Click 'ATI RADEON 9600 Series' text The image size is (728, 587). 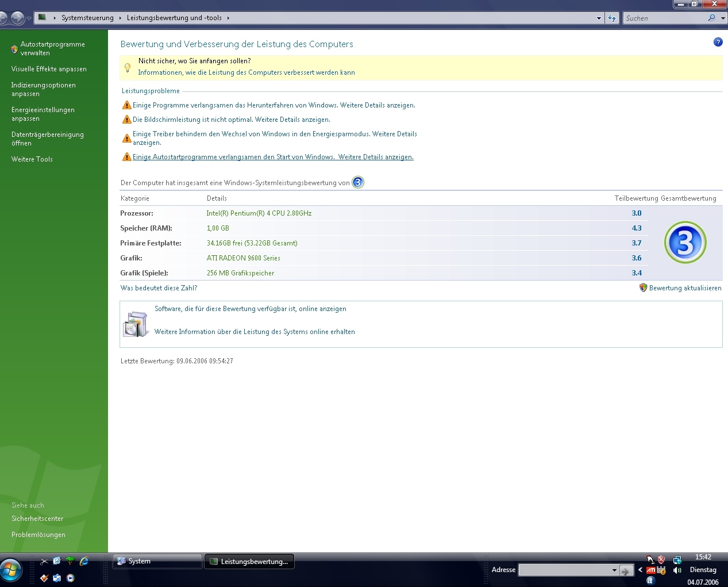click(243, 258)
